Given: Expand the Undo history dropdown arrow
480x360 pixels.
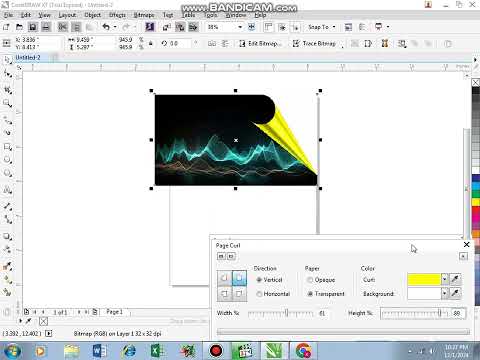Looking at the screenshot, I should click(x=115, y=27).
